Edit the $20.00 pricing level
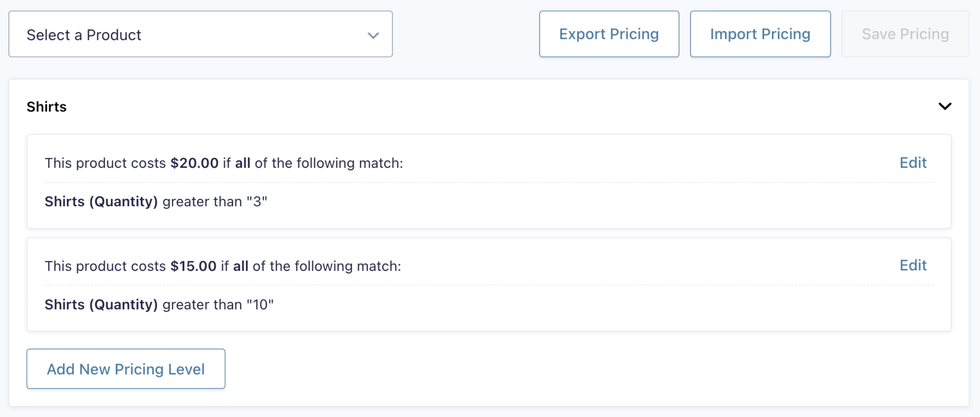Screen dimensions: 980x417 (913, 163)
